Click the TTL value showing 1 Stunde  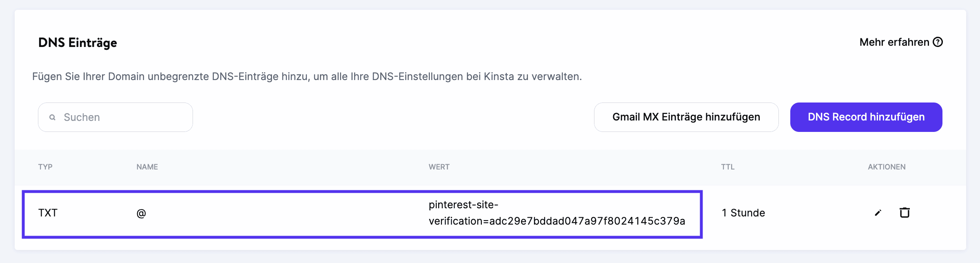pos(743,212)
